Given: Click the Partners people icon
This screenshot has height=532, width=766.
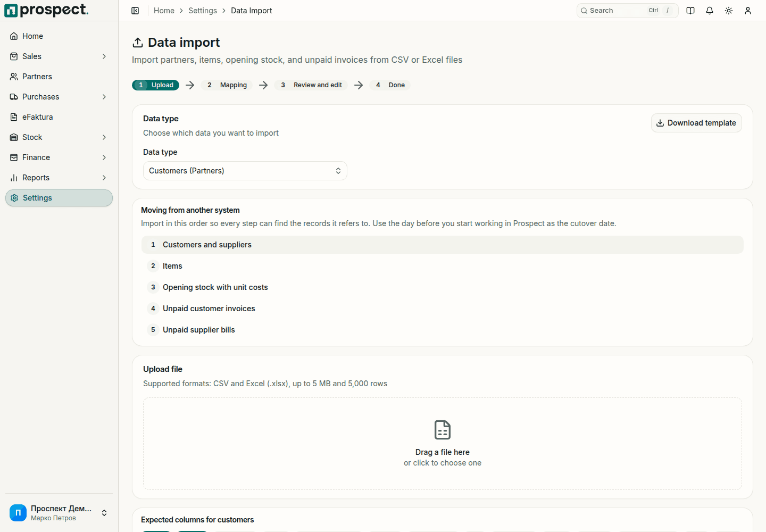Looking at the screenshot, I should [x=14, y=77].
